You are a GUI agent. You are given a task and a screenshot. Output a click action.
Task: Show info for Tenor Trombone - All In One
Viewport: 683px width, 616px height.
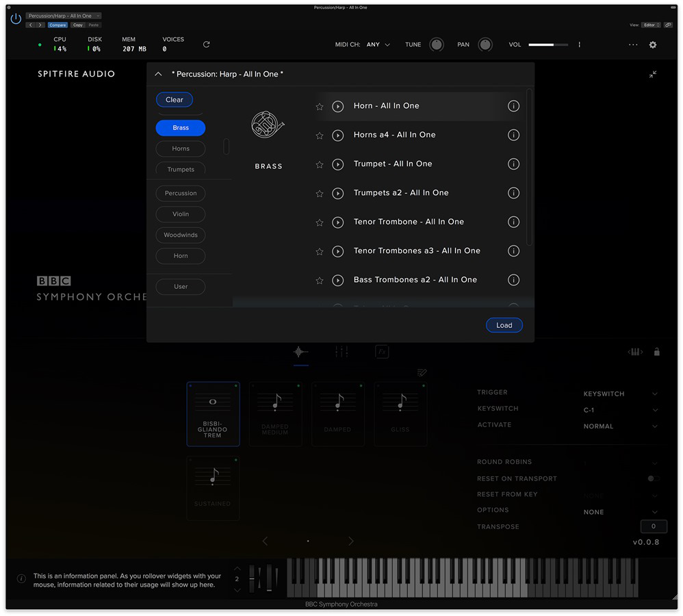click(513, 222)
